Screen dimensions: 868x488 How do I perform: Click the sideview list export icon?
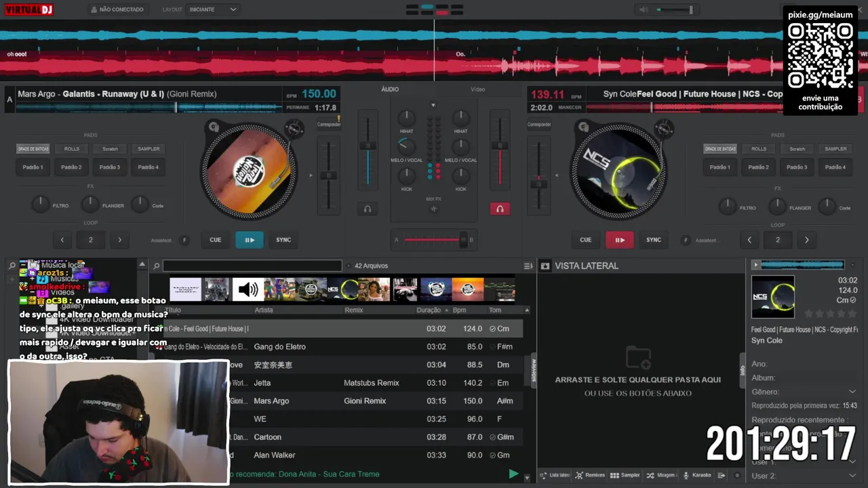tap(722, 475)
